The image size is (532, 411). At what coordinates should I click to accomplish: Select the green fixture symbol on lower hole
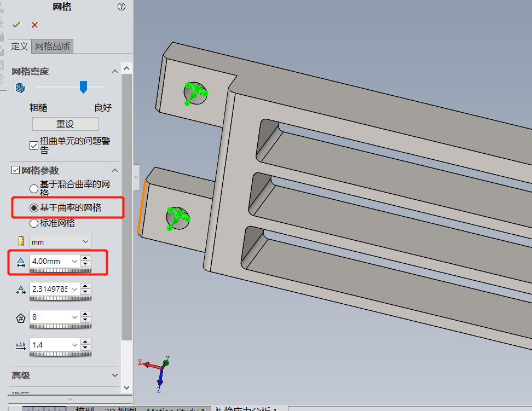tap(178, 218)
